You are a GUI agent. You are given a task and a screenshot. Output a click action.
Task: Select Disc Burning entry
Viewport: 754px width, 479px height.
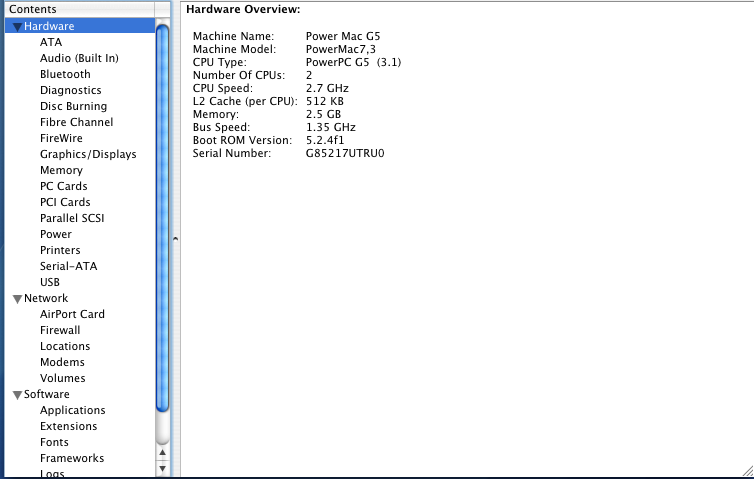pyautogui.click(x=74, y=106)
